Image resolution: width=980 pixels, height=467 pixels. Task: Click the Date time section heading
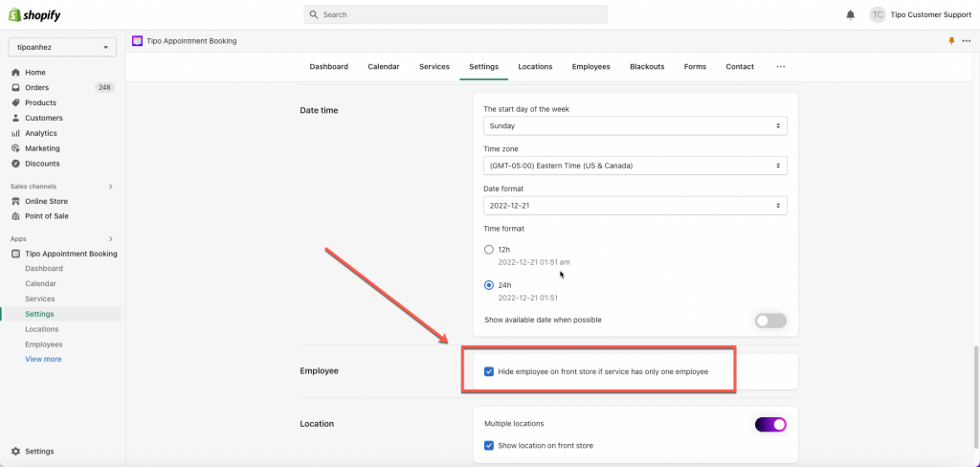(x=319, y=111)
